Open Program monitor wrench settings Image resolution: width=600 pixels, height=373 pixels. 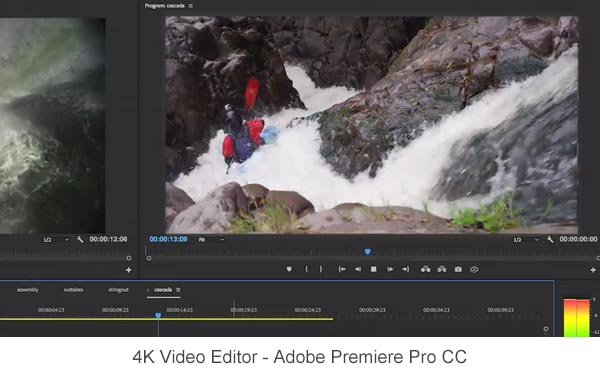click(550, 239)
